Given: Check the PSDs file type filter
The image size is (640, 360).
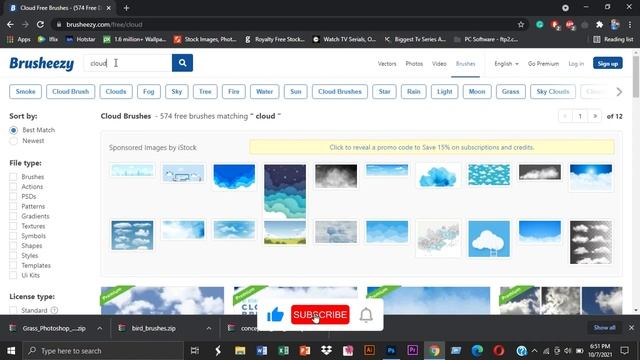Looking at the screenshot, I should pyautogui.click(x=13, y=196).
